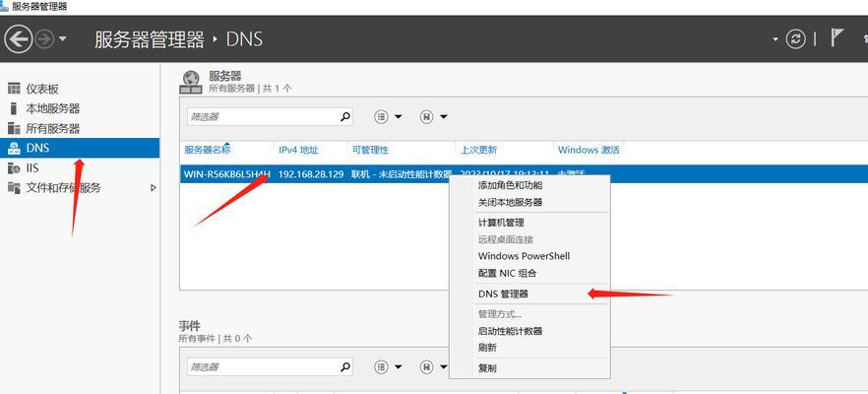868x394 pixels.
Task: Open the list options icon in 事件 panel
Action: 382,366
